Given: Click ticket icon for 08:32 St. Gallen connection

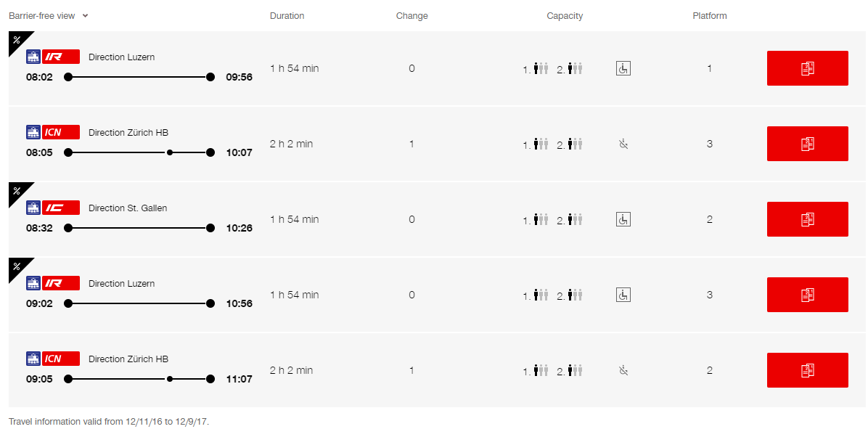Looking at the screenshot, I should coord(807,219).
